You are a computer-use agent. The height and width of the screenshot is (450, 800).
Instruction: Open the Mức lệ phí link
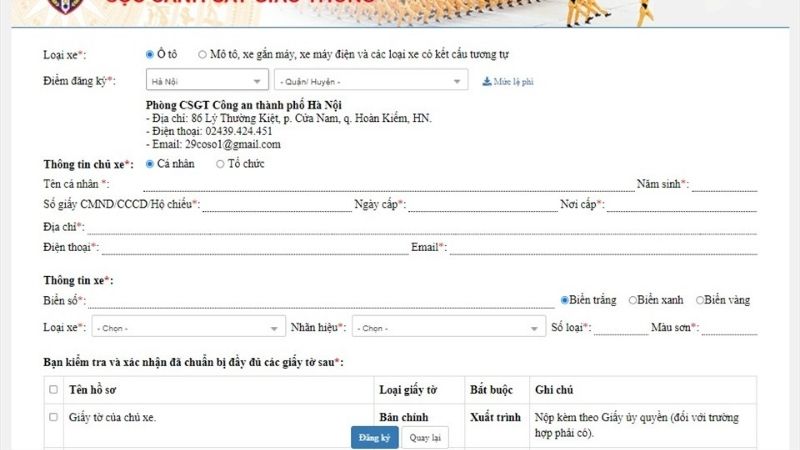pos(514,81)
